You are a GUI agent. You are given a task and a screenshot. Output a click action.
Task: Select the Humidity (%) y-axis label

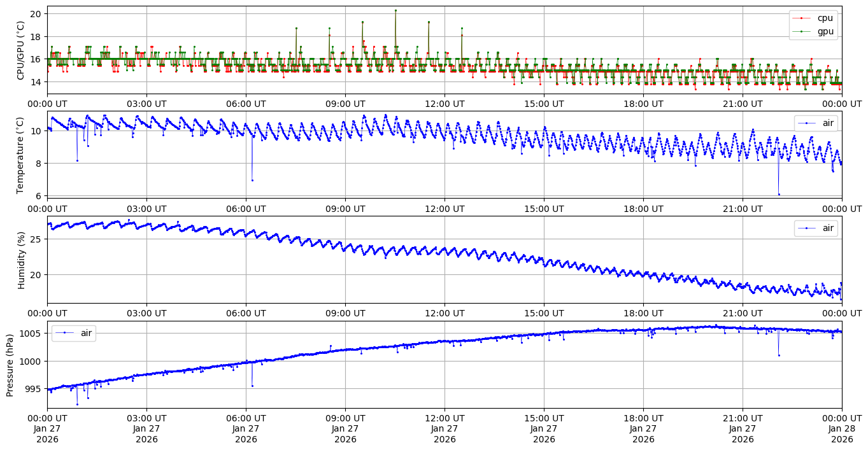tap(20, 260)
